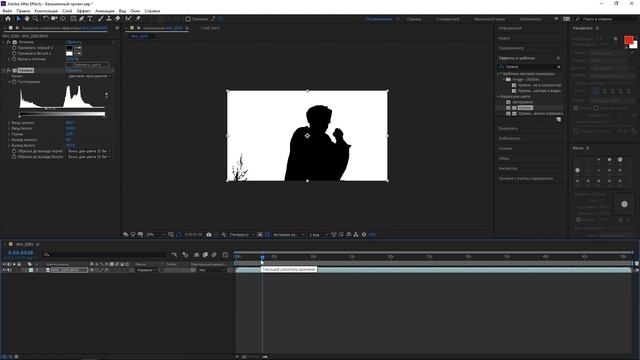Click the Home icon in toolbar

tap(8, 19)
